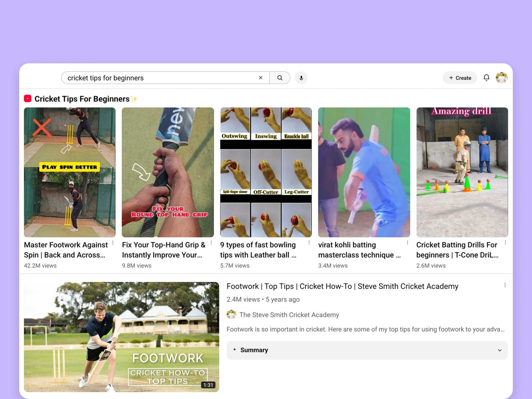Click the magnifier search button
This screenshot has height=399, width=532.
[280, 78]
